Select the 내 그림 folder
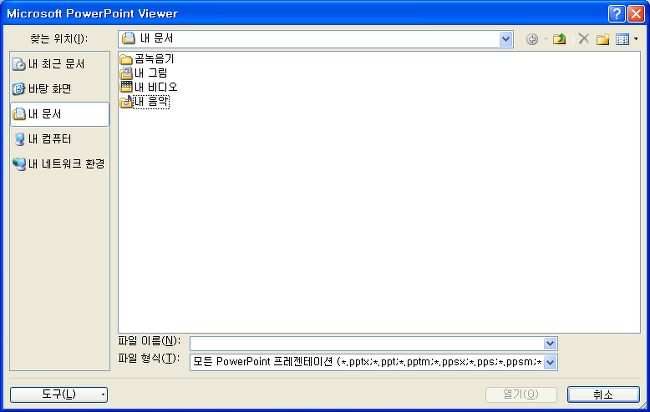Screen dimensions: 650x412 tap(143, 73)
